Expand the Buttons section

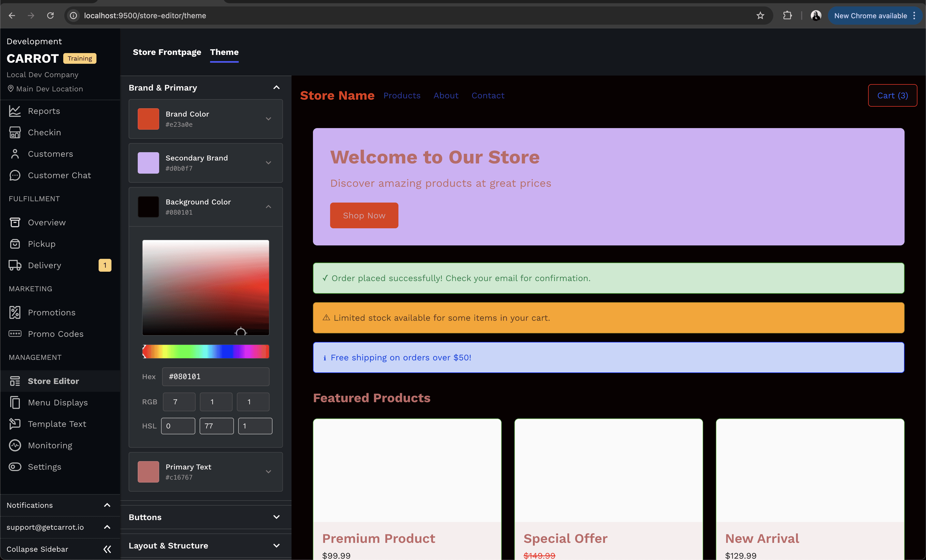click(x=276, y=517)
